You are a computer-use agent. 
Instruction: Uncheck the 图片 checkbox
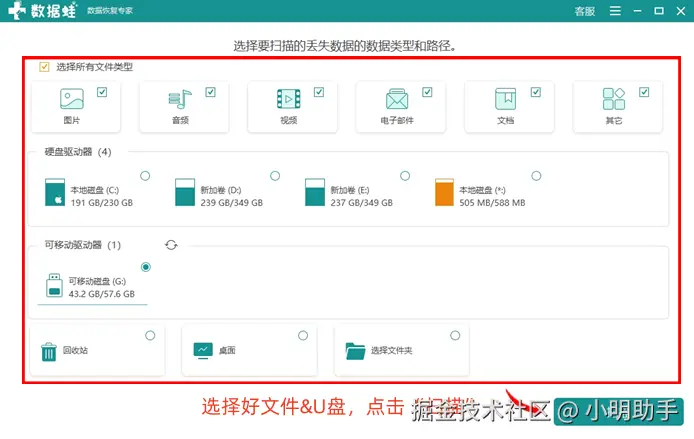[x=102, y=92]
